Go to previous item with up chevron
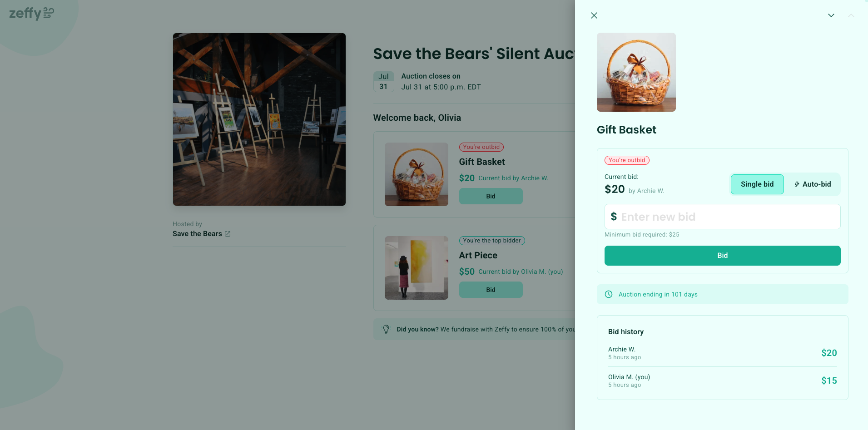This screenshot has height=430, width=868. click(851, 15)
